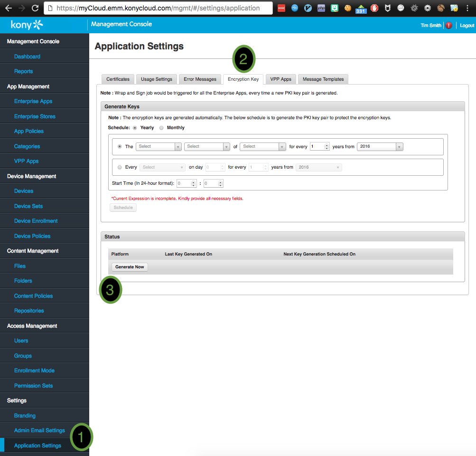
Task: Open the white shield extension icon
Action: tap(387, 8)
